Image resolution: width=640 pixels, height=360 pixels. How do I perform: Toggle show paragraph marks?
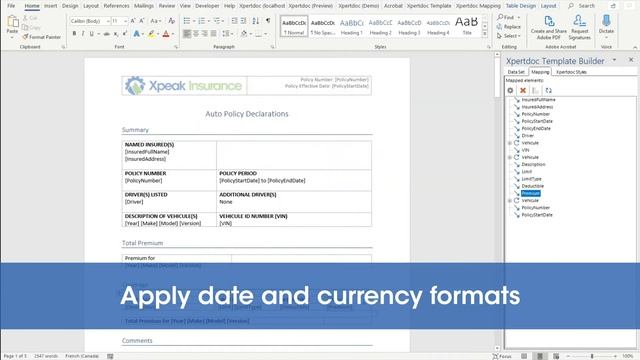(268, 21)
